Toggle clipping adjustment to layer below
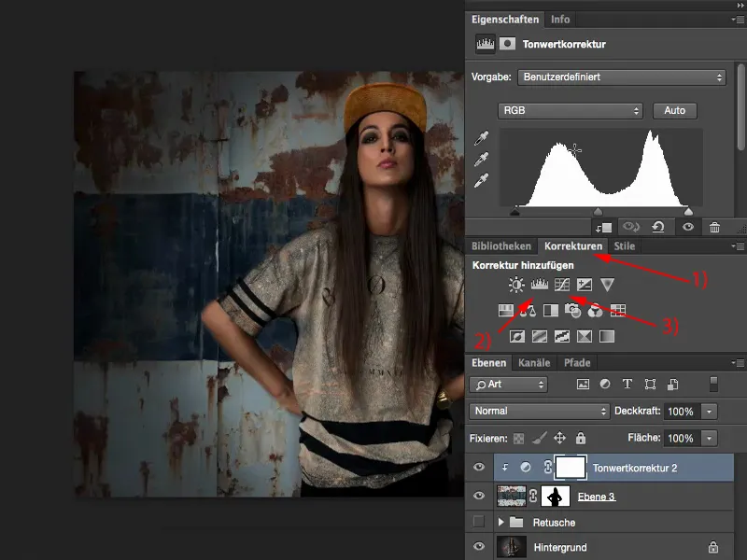Image resolution: width=747 pixels, height=560 pixels. pos(603,228)
